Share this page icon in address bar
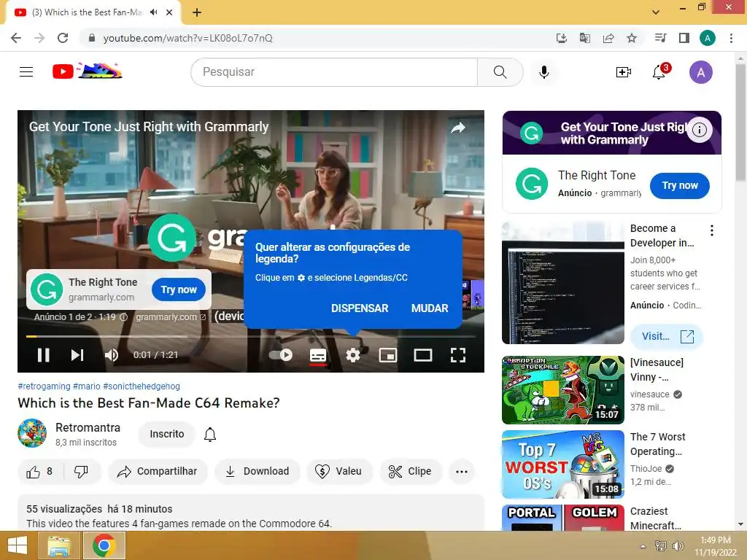747x560 pixels. coord(608,38)
